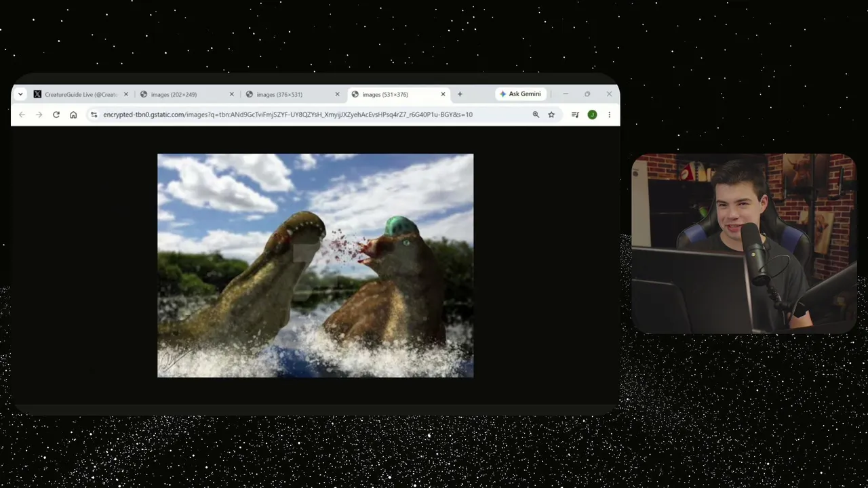View site information icon in address bar
Viewport: 868px width, 488px height.
pos(94,115)
